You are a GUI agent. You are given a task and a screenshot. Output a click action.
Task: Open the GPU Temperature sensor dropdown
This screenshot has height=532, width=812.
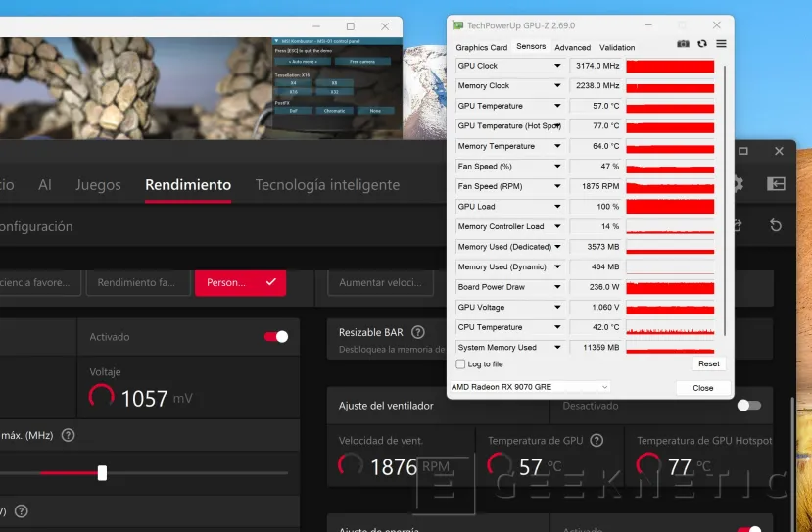[557, 106]
